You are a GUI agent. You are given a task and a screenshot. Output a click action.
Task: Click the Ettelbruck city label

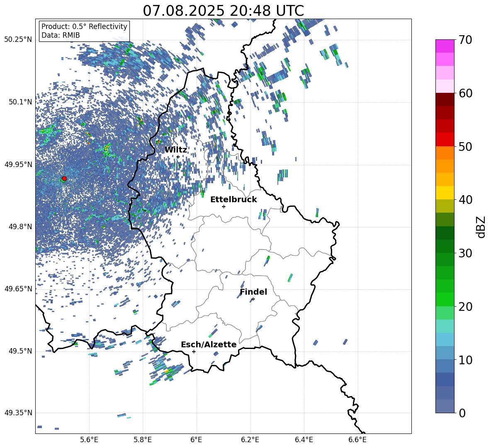233,200
